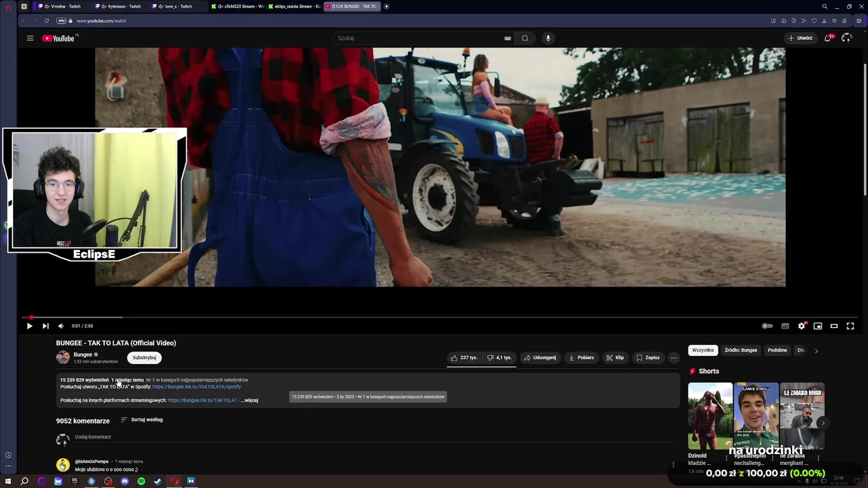
Task: Open Windows taskbar search
Action: (x=24, y=481)
